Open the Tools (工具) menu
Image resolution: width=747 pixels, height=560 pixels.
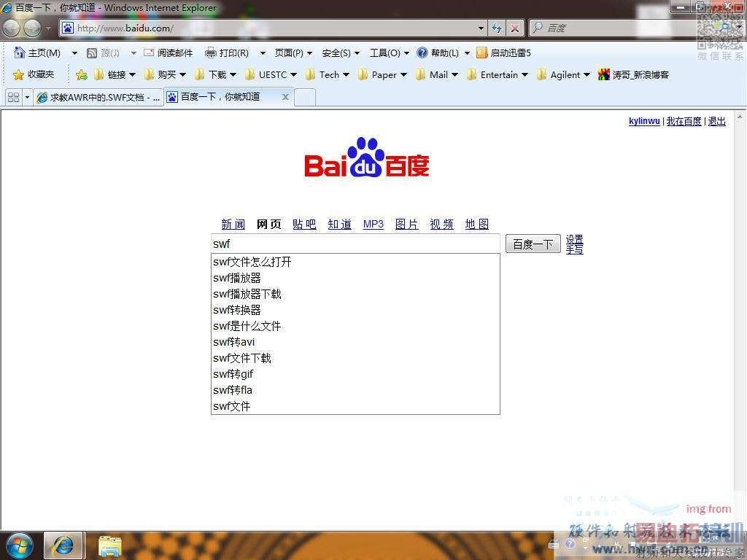pyautogui.click(x=390, y=52)
